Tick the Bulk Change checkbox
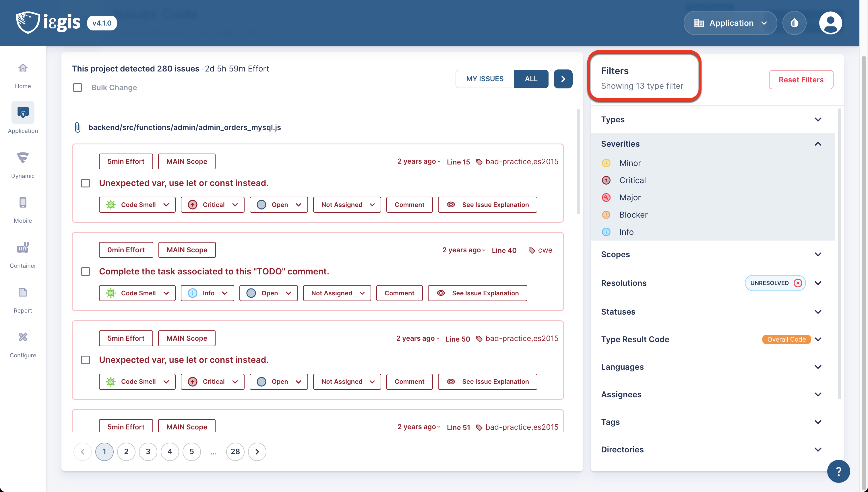This screenshot has width=868, height=492. (x=77, y=88)
